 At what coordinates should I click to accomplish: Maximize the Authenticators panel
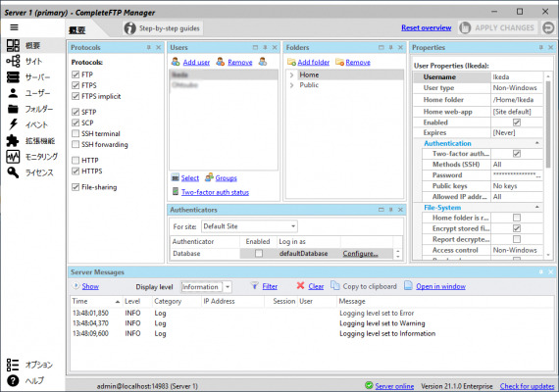tap(381, 210)
